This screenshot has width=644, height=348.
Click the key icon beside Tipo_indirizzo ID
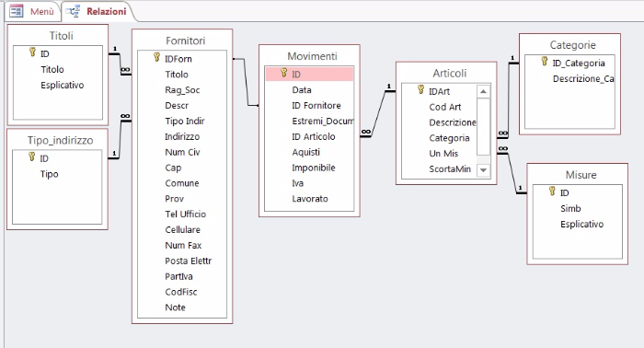[31, 157]
